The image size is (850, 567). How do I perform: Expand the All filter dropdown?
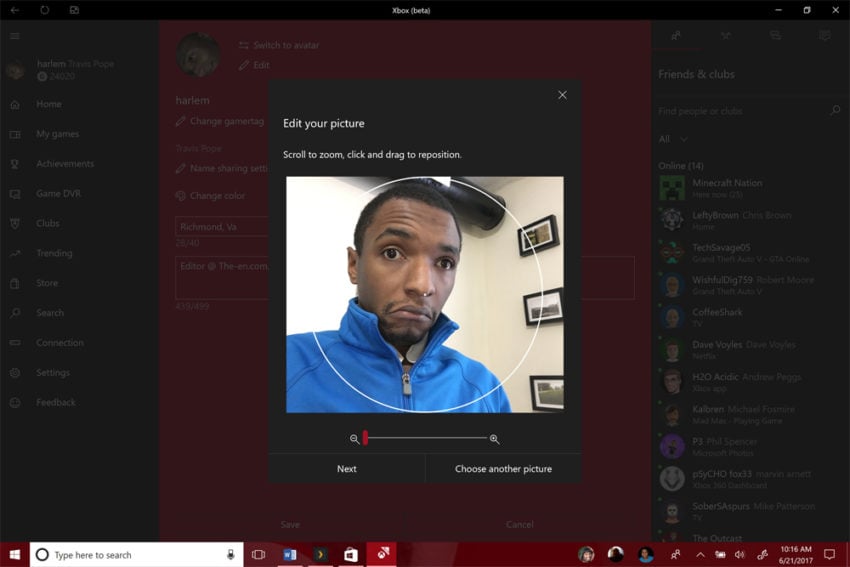[x=673, y=139]
